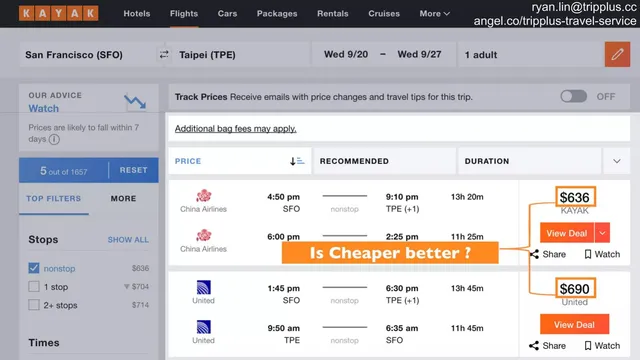View Deal for $636 China Airlines
The width and height of the screenshot is (640, 360).
pos(567,233)
